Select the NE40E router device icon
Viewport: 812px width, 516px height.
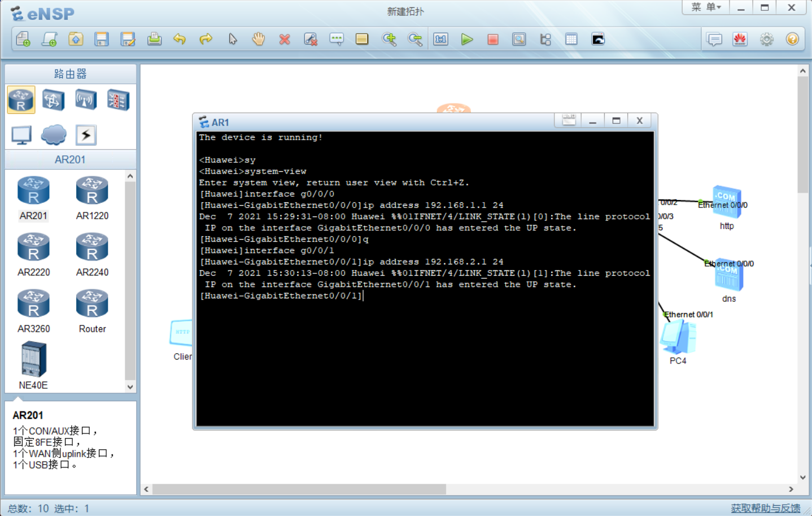pos(33,360)
